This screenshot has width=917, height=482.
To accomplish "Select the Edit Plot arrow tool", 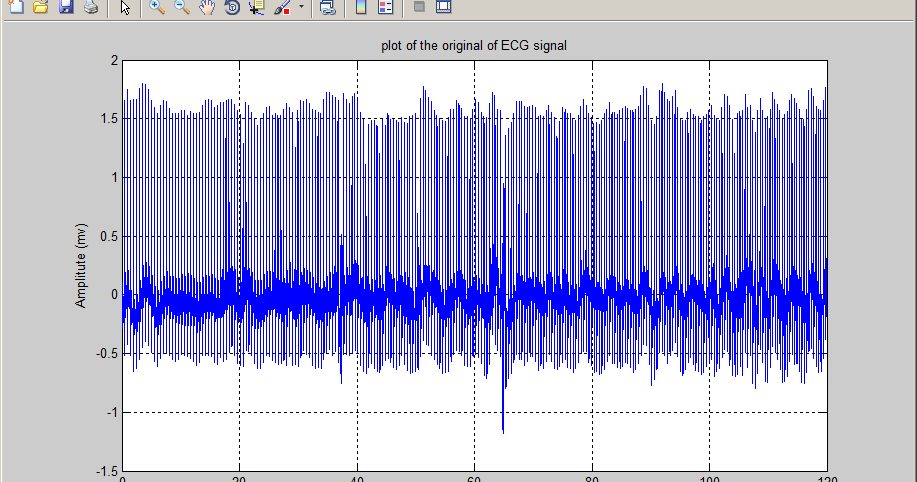I will click(125, 6).
